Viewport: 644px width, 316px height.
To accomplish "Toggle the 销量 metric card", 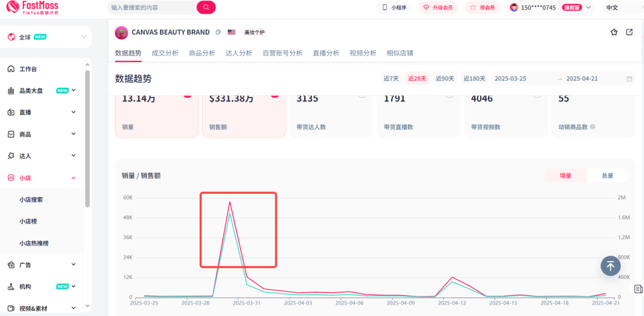I will (156, 116).
